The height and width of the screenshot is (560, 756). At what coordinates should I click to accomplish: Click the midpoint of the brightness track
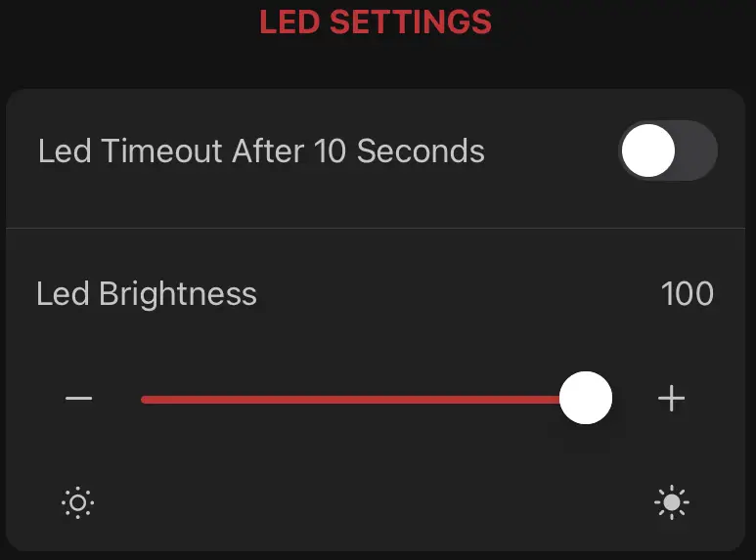tap(364, 399)
